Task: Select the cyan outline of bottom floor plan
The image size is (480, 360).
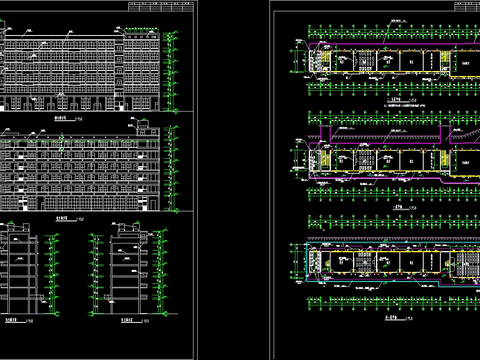Action: [393, 262]
